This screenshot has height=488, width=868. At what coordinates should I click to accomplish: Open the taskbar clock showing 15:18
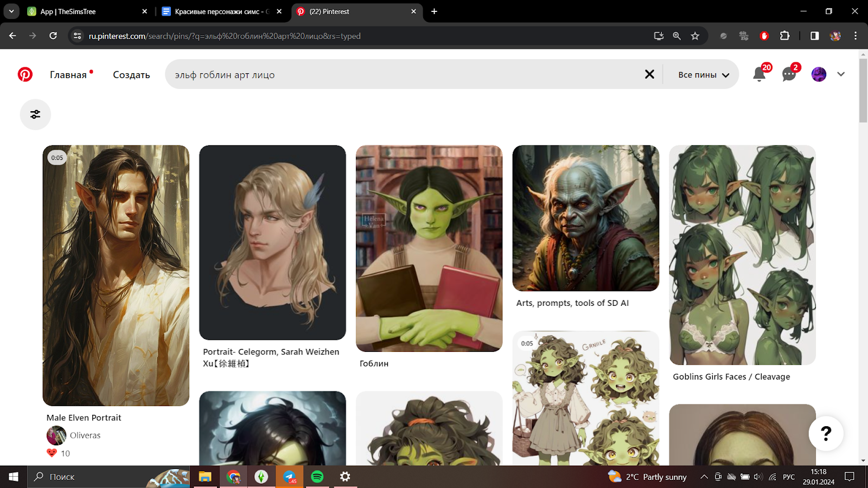click(819, 477)
